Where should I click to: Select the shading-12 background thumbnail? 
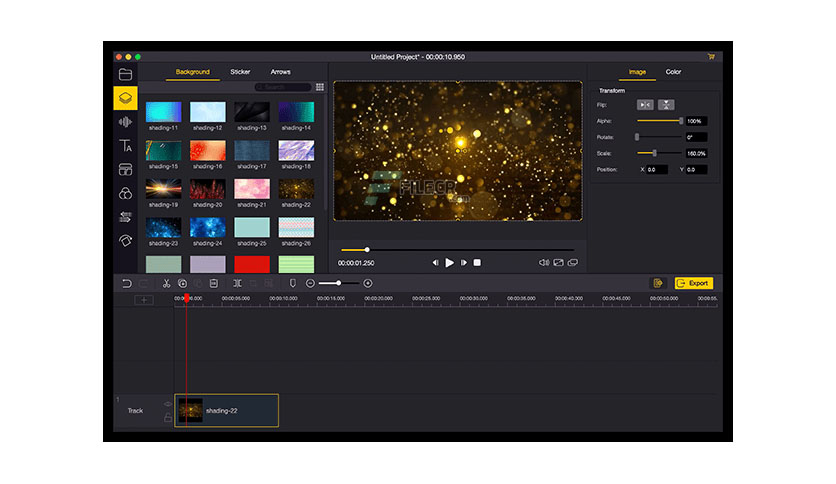[x=207, y=112]
